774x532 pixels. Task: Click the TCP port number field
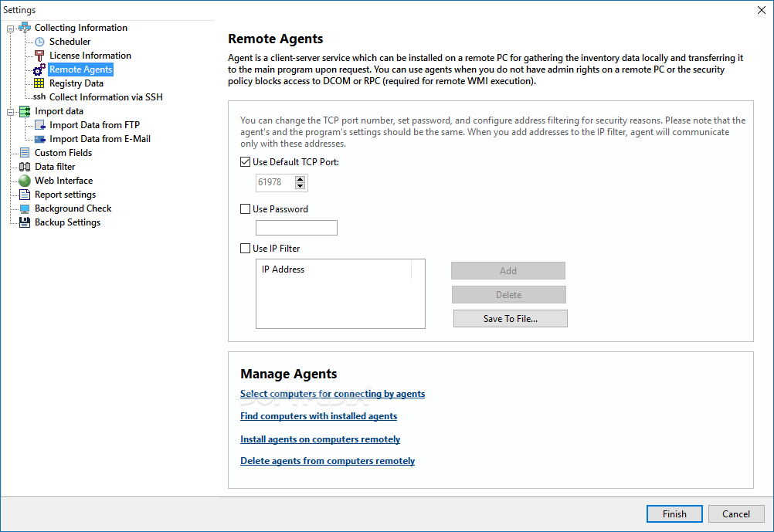[275, 182]
